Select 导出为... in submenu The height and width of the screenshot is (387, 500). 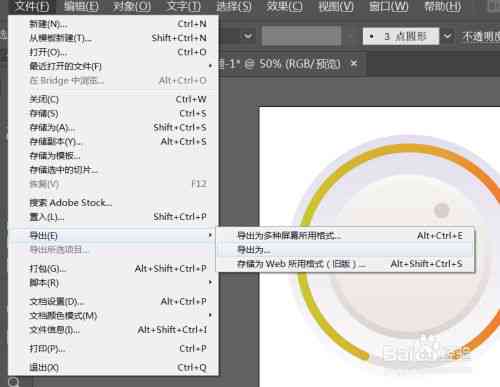pyautogui.click(x=345, y=250)
